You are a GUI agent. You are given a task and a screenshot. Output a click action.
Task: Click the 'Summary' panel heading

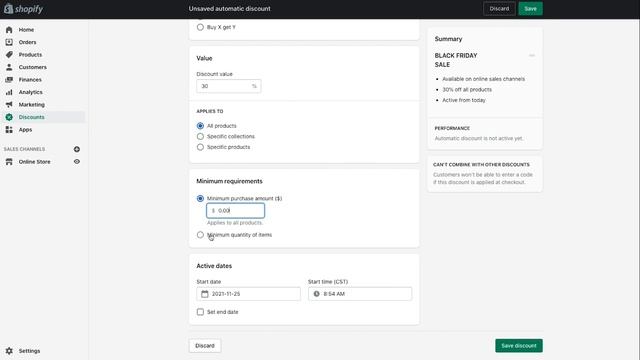click(448, 39)
